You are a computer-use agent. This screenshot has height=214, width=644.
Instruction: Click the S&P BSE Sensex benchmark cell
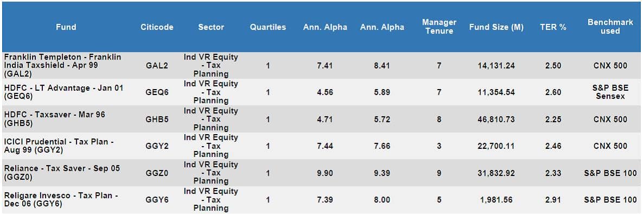click(x=610, y=92)
